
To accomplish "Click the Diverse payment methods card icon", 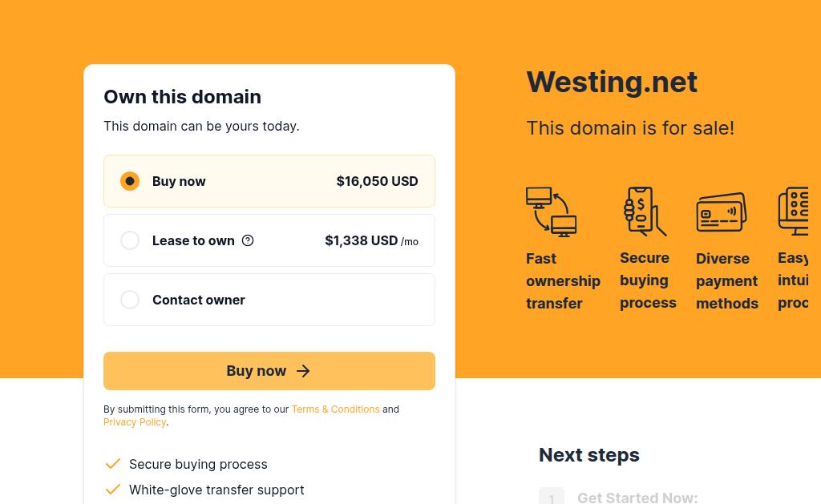I will 722,212.
